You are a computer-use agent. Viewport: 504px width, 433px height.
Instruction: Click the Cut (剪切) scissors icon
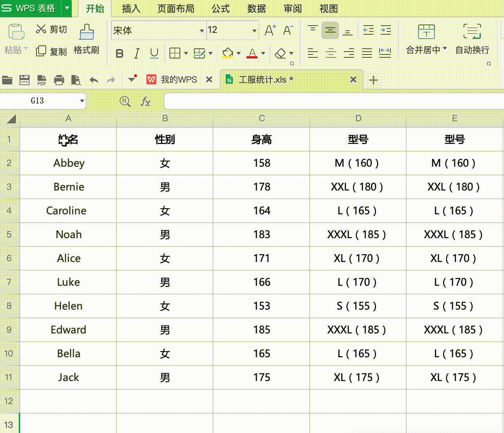[41, 29]
